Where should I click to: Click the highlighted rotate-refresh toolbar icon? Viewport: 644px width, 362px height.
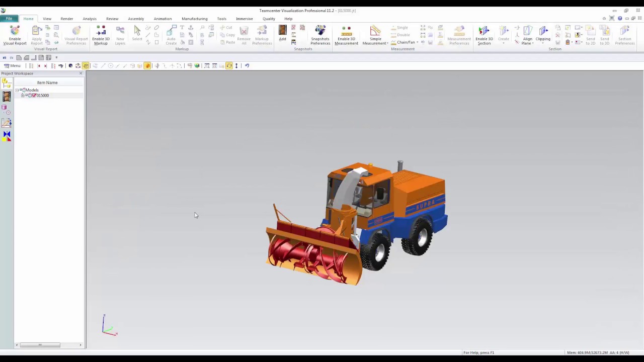(229, 66)
